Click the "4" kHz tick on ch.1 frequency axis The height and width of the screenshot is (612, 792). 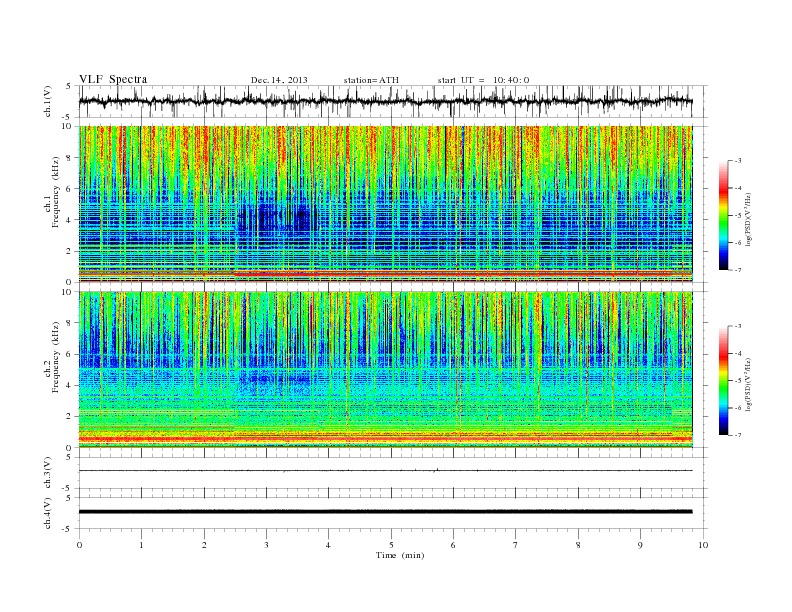[x=70, y=220]
